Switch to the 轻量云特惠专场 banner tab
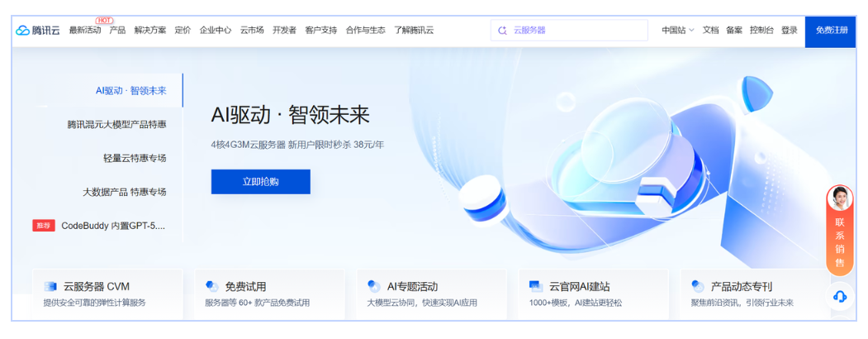 pos(134,158)
